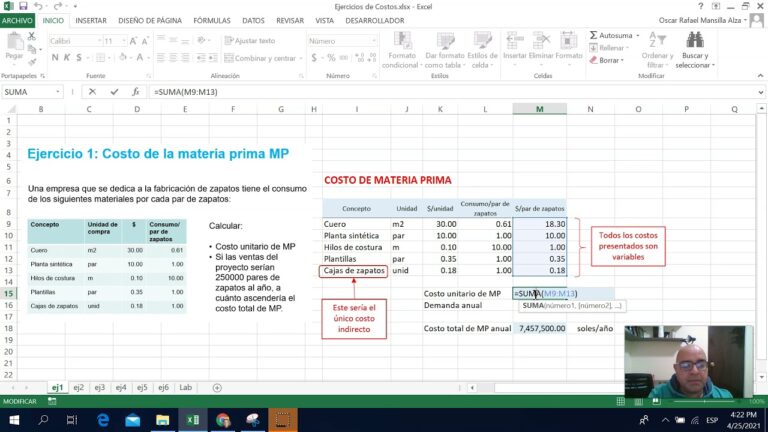Click the ARCHIVO file button
Image resolution: width=768 pixels, height=432 pixels.
tap(17, 21)
